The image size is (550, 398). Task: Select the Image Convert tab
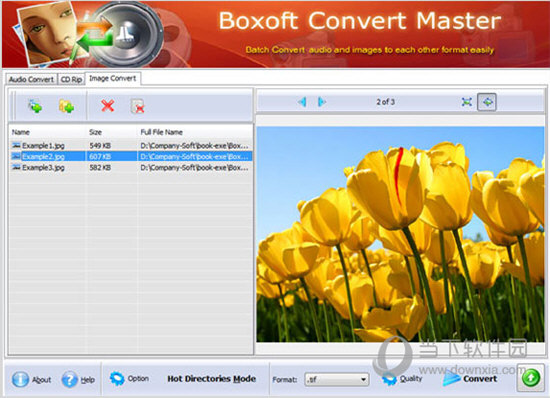[x=113, y=79]
